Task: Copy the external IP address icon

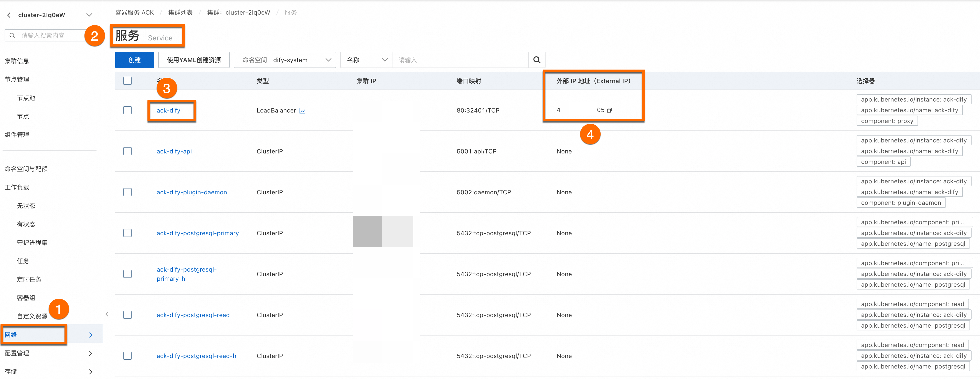Action: (x=610, y=110)
